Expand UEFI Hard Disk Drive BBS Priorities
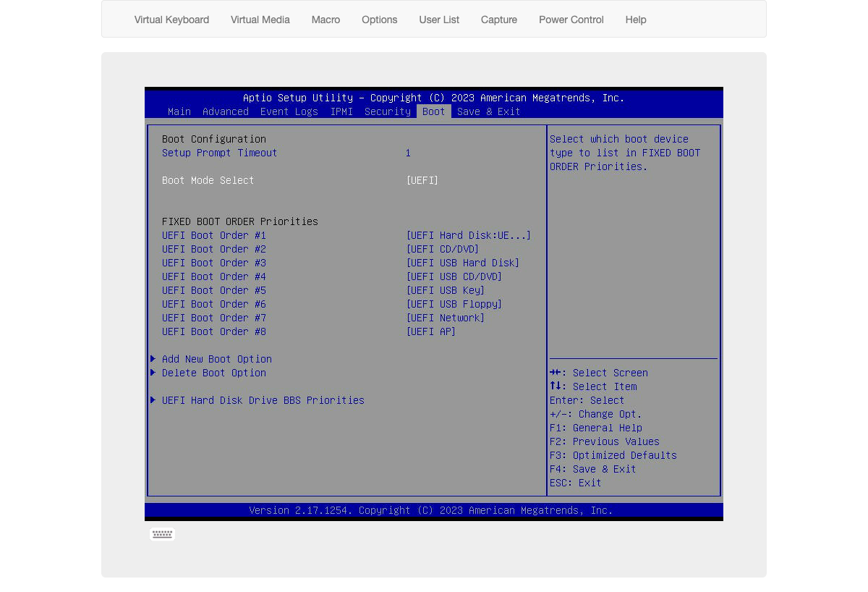Image resolution: width=868 pixels, height=592 pixels. (x=263, y=400)
